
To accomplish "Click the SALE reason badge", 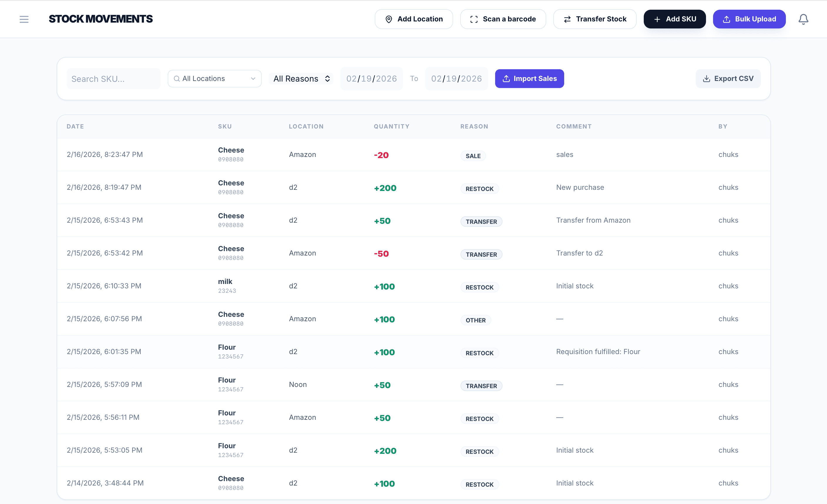I will pos(473,156).
